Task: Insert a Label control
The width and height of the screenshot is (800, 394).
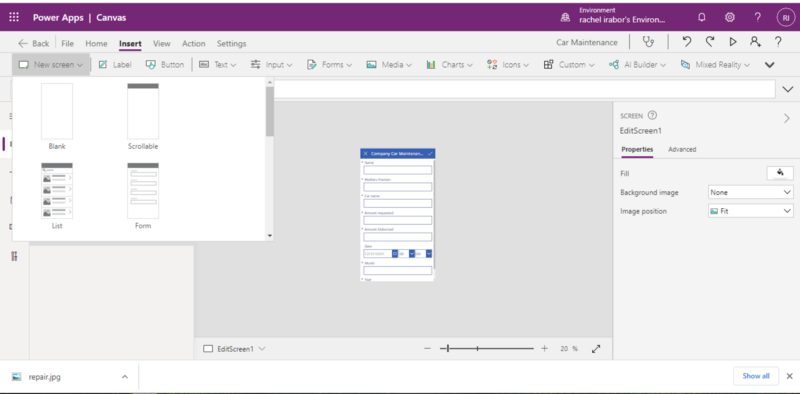Action: coord(115,65)
